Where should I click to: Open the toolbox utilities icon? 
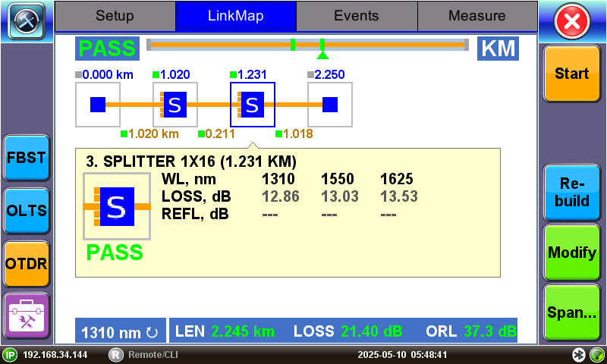26,316
